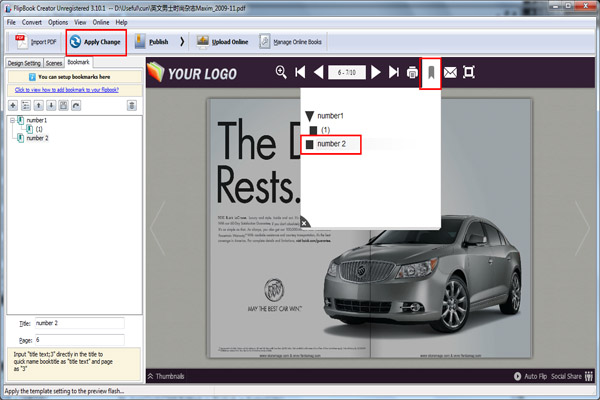The image size is (600, 400).
Task: Click the curved arrow icon in the bookmark toolbar
Action: (x=76, y=105)
